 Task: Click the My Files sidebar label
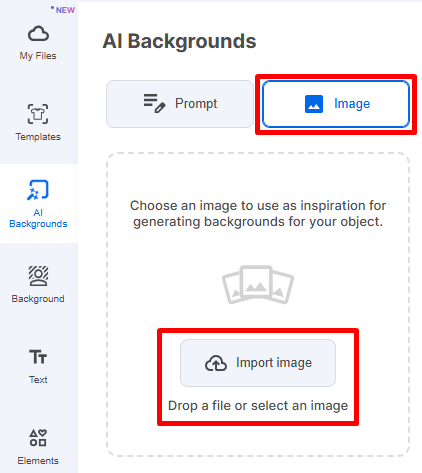tap(38, 56)
